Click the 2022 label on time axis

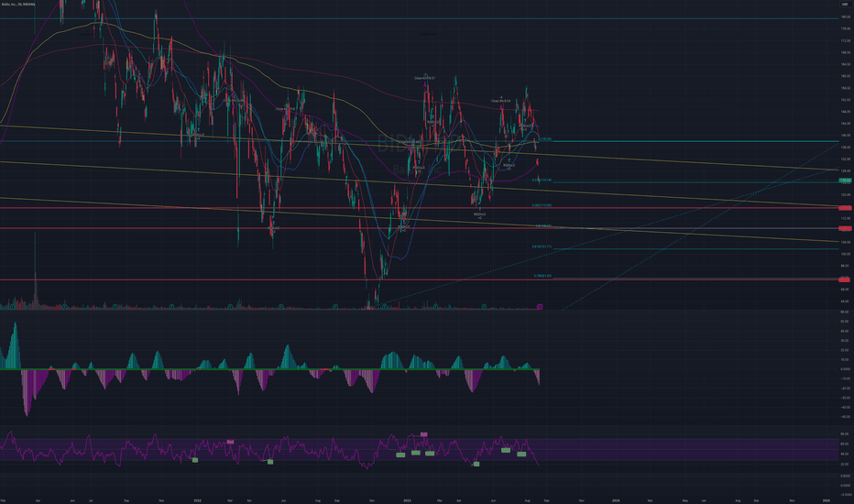pos(198,500)
